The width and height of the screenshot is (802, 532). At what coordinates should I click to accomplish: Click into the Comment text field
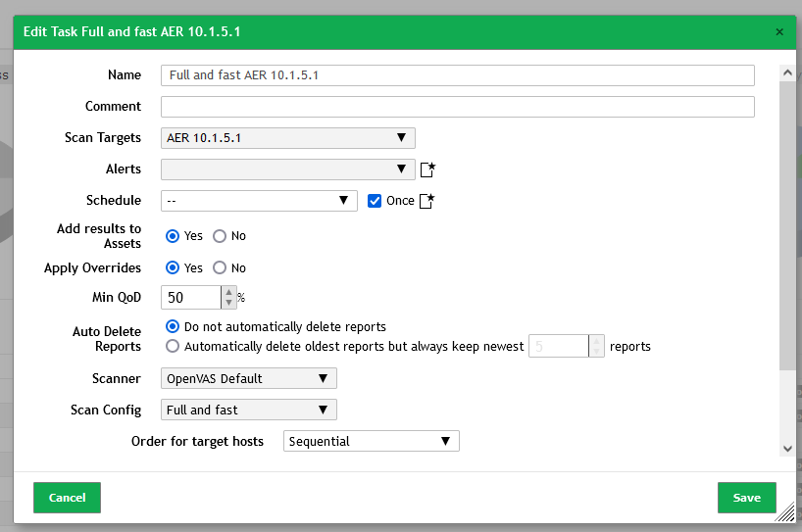click(457, 107)
